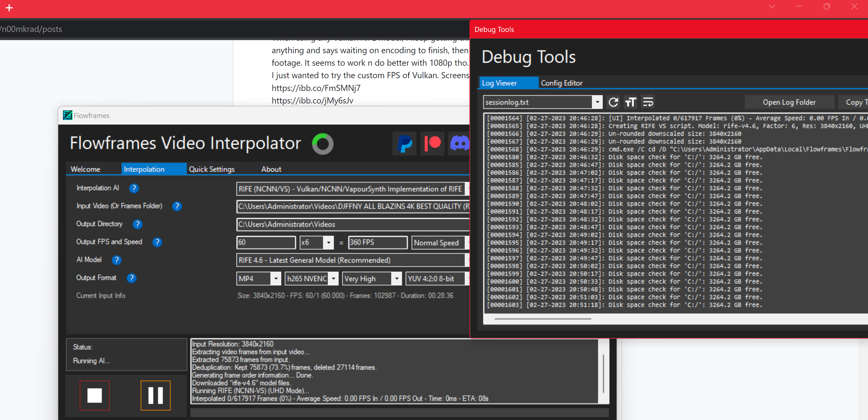Click the PayPal donate icon
Image resolution: width=868 pixels, height=420 pixels.
point(404,144)
